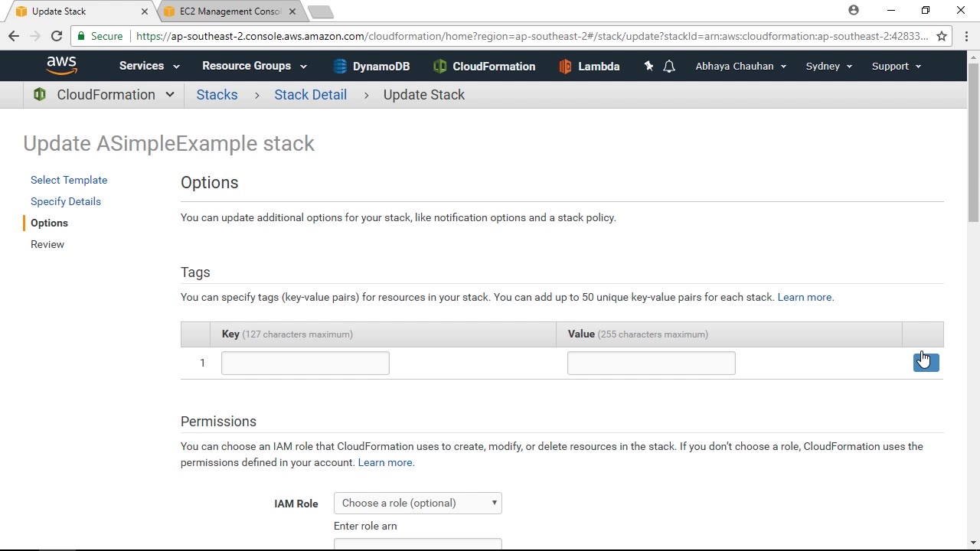Open the DynamoDB shortcut in navbar
The image size is (980, 551).
(371, 67)
